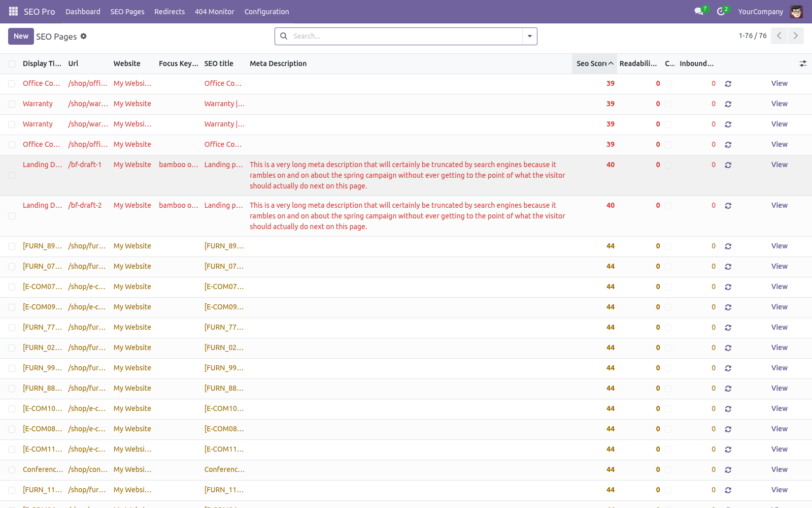The image size is (812, 508).
Task: Sort by the Seo Score column header
Action: tap(594, 63)
